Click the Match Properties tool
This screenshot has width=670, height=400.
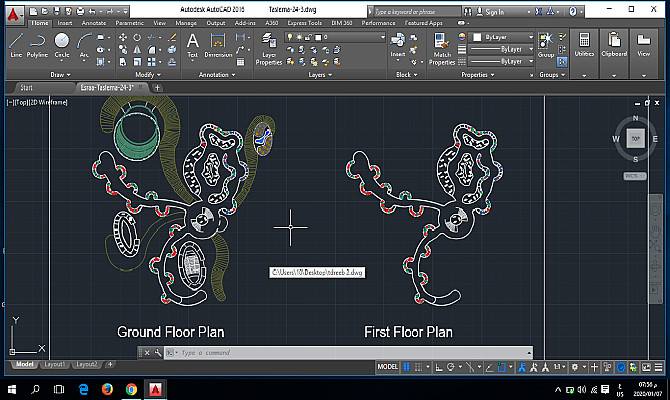click(442, 46)
